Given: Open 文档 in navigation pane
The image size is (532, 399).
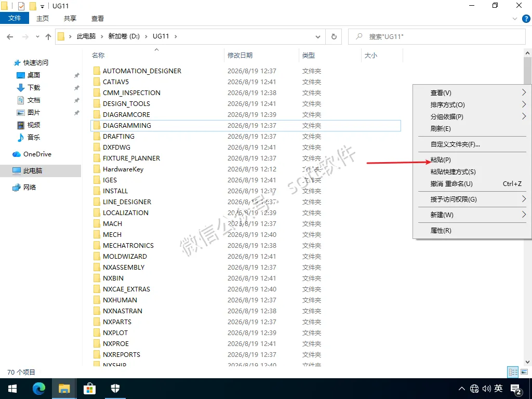Looking at the screenshot, I should coord(34,100).
